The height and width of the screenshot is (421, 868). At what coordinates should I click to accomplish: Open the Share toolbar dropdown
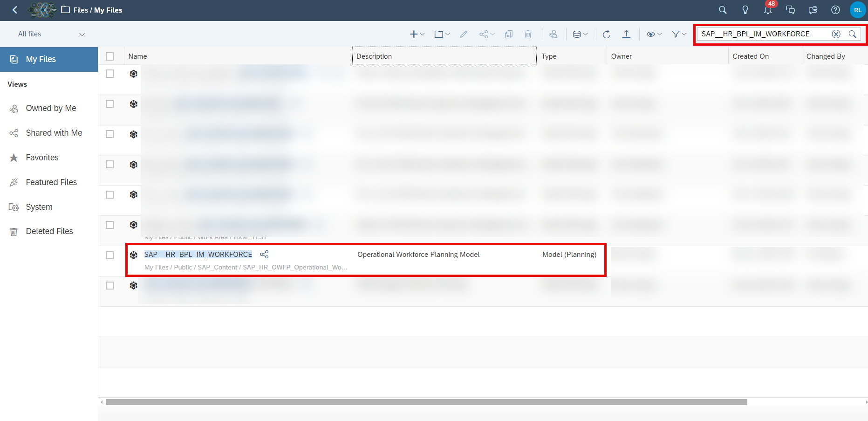pos(487,34)
